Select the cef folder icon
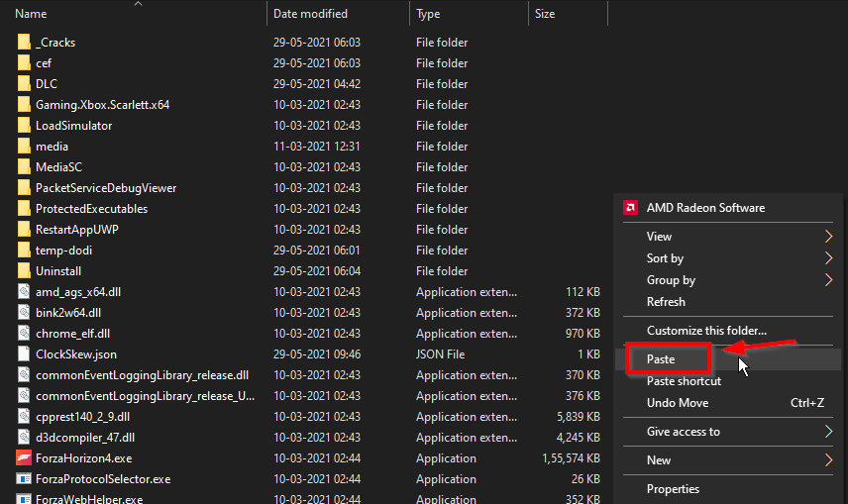Screen dimensions: 848x504 [x=24, y=62]
